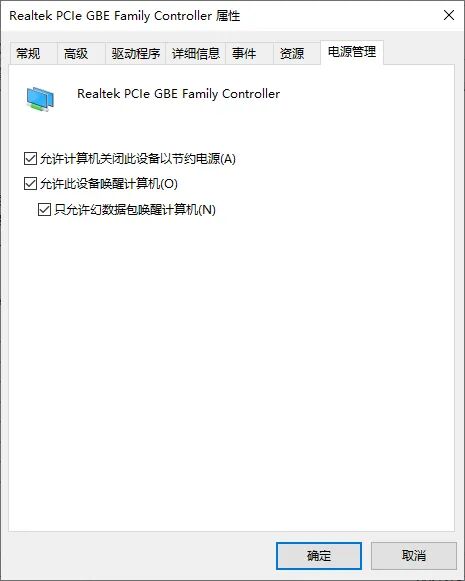Click the label text 只允许幻数据包唤醒计算机(N)
Screen dimensions: 465x581
click(x=135, y=210)
